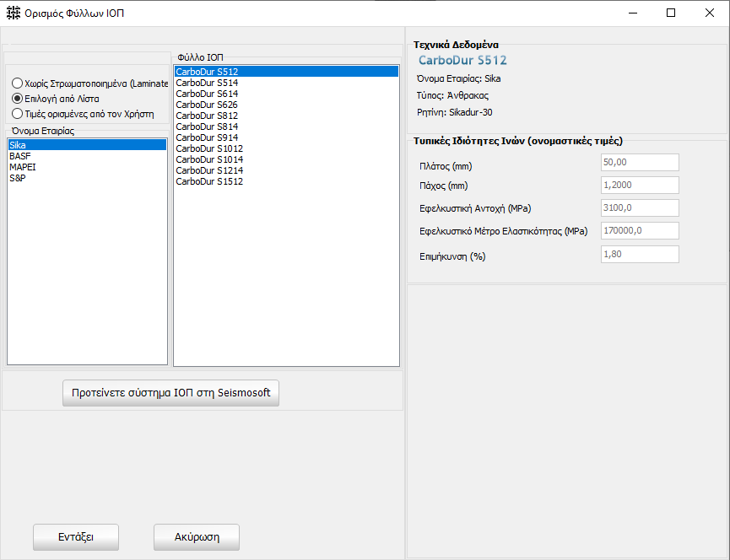Select company S&P in list

[87, 178]
